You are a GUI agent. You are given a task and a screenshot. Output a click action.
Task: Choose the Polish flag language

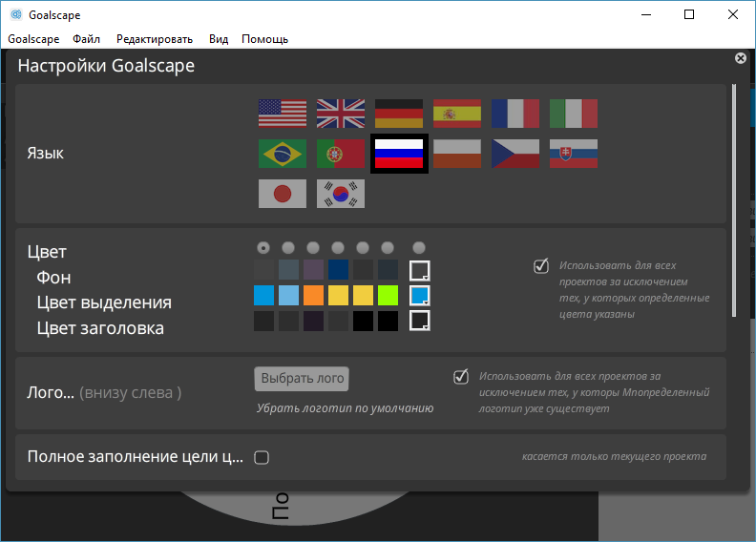[457, 154]
